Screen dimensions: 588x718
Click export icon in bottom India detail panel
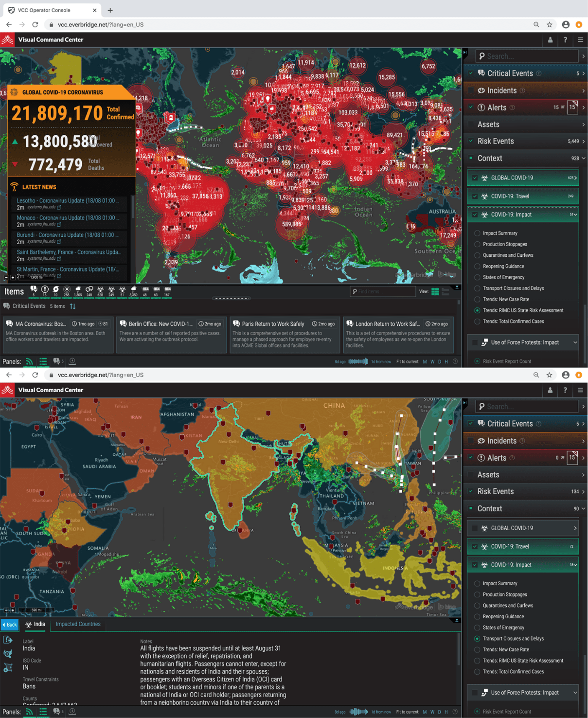tap(8, 640)
